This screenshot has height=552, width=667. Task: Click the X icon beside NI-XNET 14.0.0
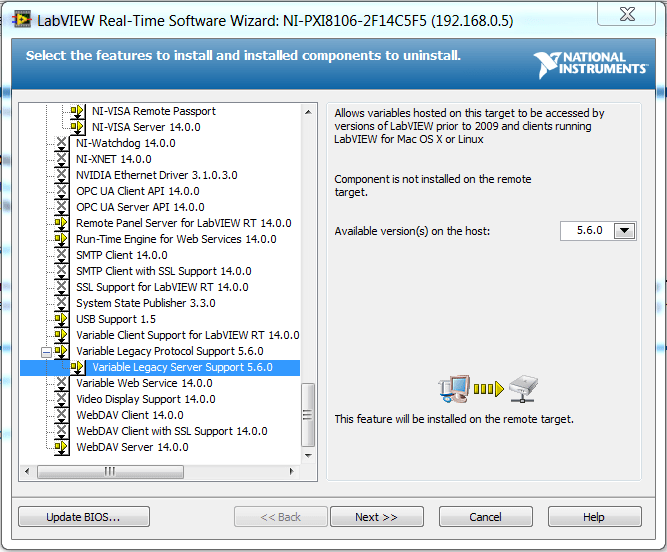click(62, 159)
